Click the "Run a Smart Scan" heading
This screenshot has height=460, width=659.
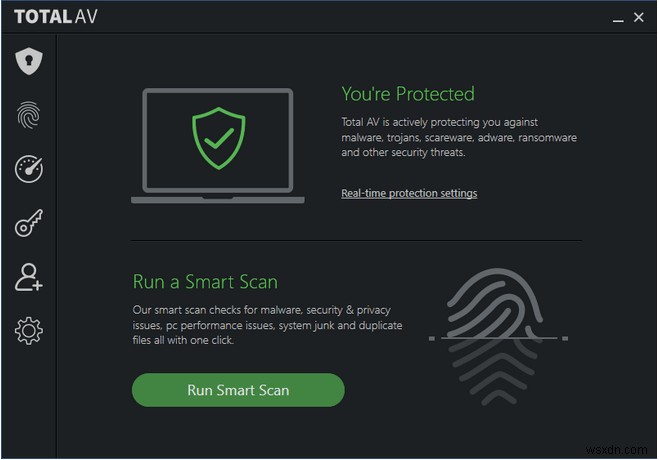[x=205, y=281]
